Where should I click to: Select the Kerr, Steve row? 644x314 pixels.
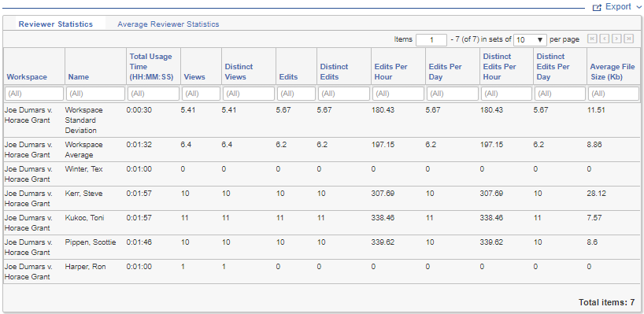pos(322,198)
